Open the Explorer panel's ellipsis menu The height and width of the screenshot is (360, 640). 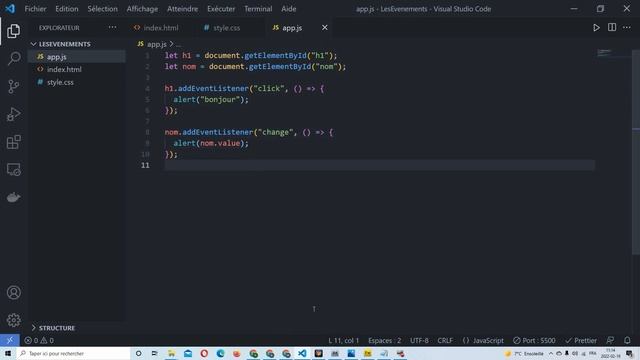[x=112, y=27]
